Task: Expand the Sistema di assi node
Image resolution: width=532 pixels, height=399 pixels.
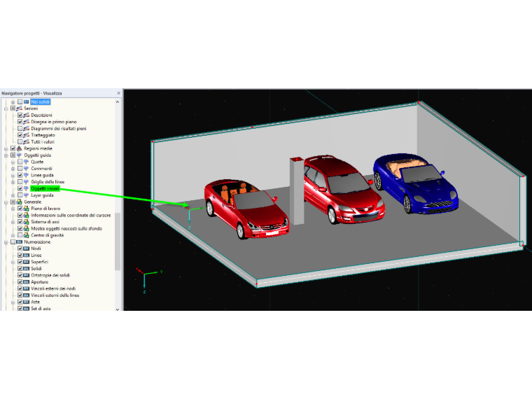Action: [x=13, y=222]
